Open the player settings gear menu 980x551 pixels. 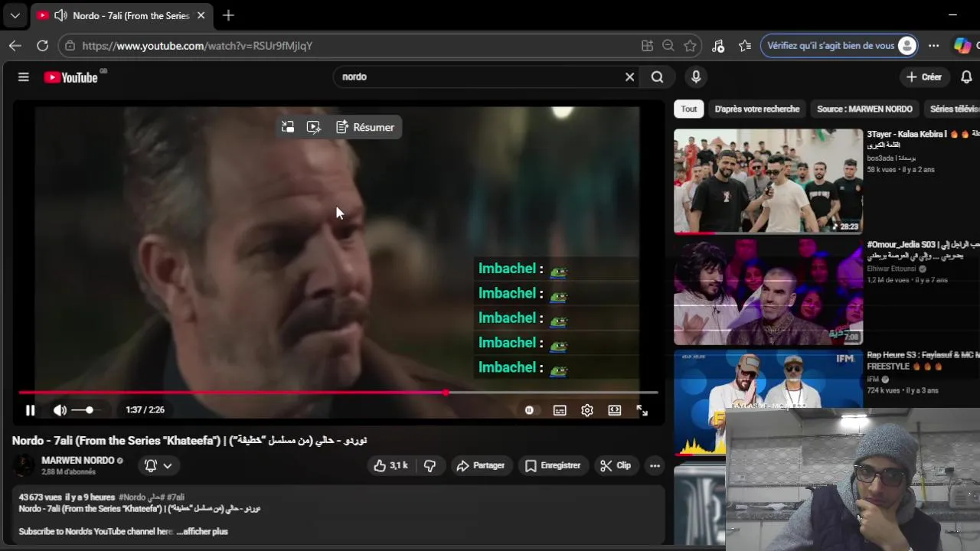587,410
